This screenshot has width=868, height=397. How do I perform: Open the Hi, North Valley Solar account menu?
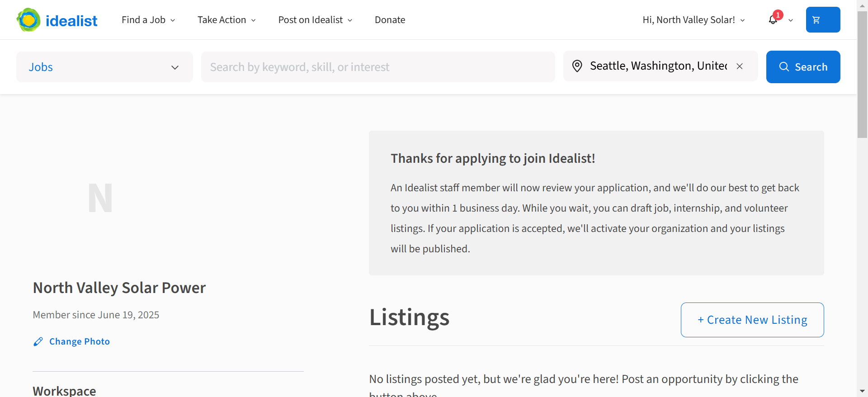[x=693, y=20]
